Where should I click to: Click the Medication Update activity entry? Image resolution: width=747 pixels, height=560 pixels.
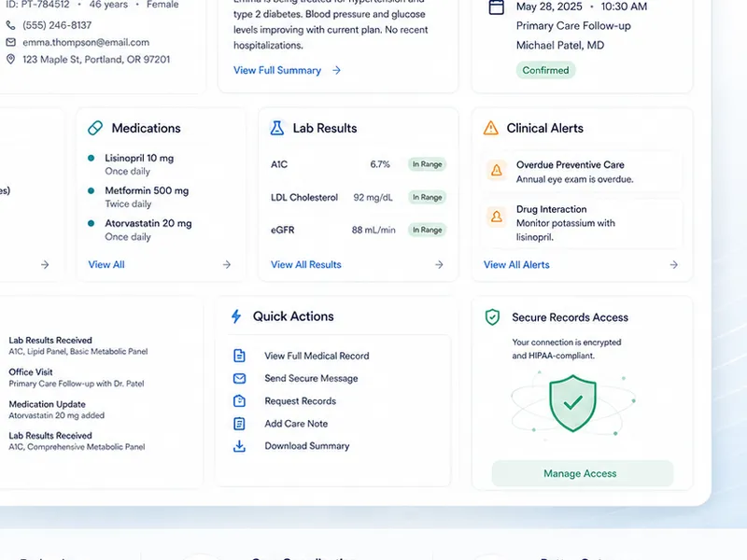(x=56, y=410)
